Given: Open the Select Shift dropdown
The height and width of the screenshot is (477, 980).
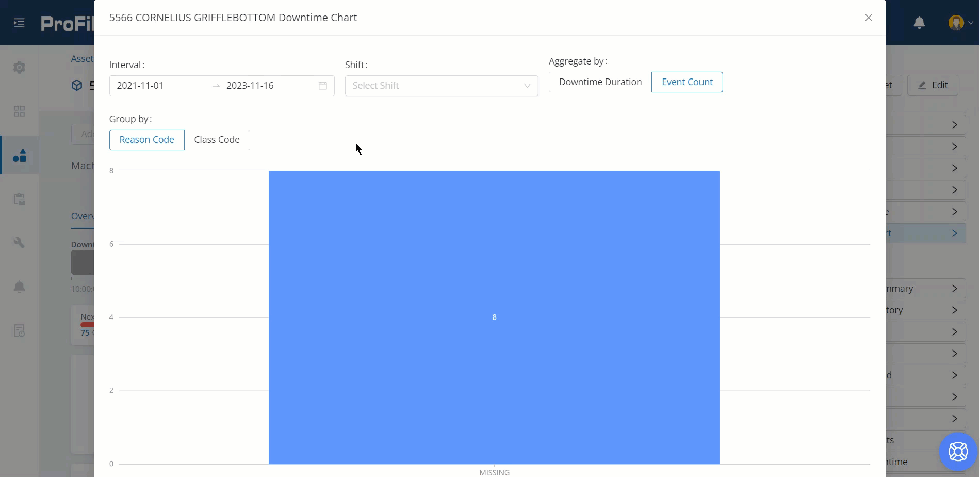Looking at the screenshot, I should click(441, 85).
